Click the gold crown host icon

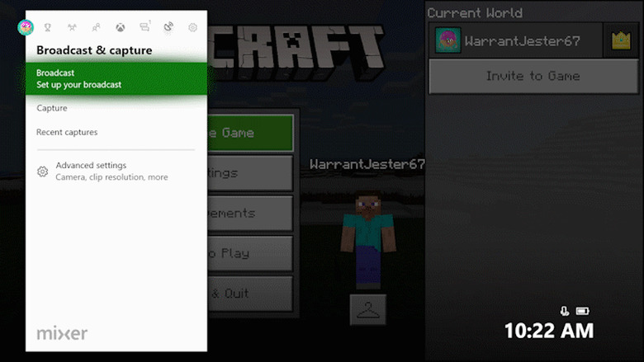tap(621, 40)
